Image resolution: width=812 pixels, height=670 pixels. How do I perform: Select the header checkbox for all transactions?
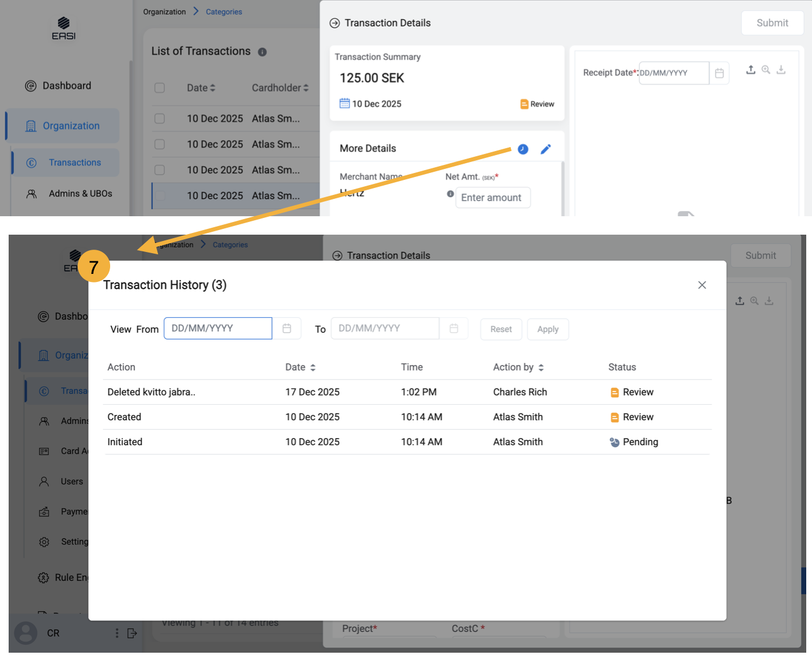160,88
